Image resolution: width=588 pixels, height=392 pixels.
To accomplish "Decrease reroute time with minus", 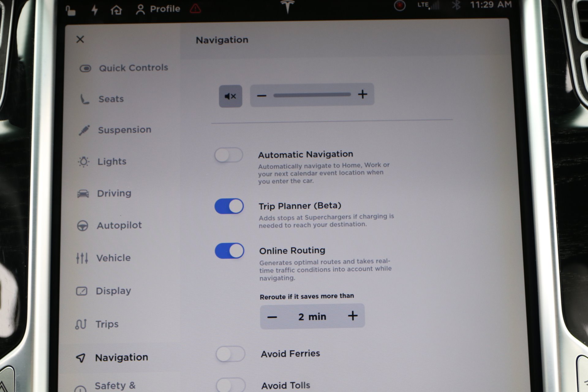I will tap(272, 317).
